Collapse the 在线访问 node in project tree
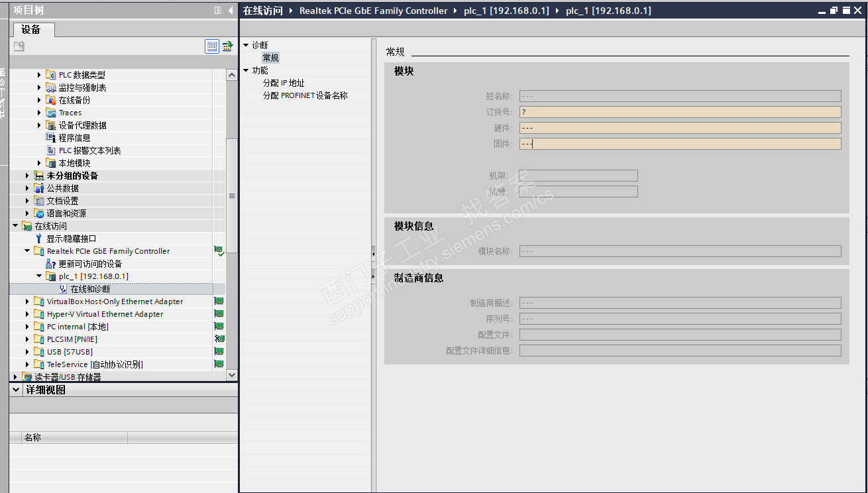 click(15, 226)
